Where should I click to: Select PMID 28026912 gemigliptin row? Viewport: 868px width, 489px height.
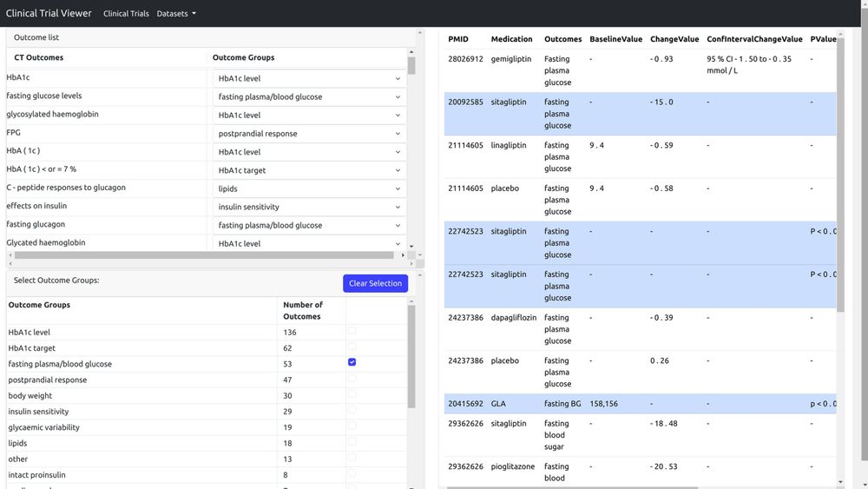(x=640, y=71)
